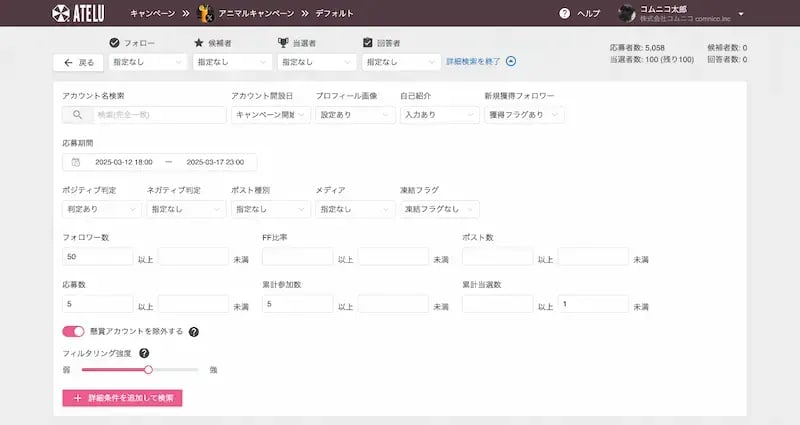The height and width of the screenshot is (425, 800).
Task: Expand the 新規獲得フォロワー dropdown
Action: 524,115
